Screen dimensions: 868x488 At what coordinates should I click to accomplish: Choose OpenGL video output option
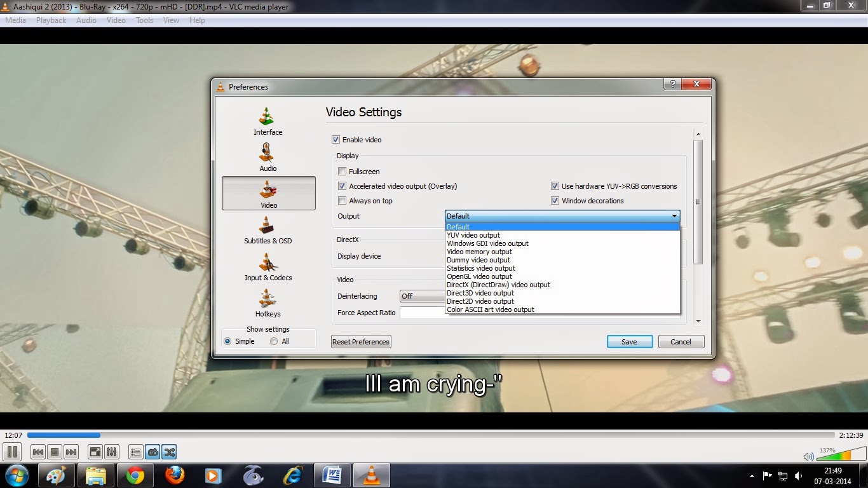click(562, 276)
